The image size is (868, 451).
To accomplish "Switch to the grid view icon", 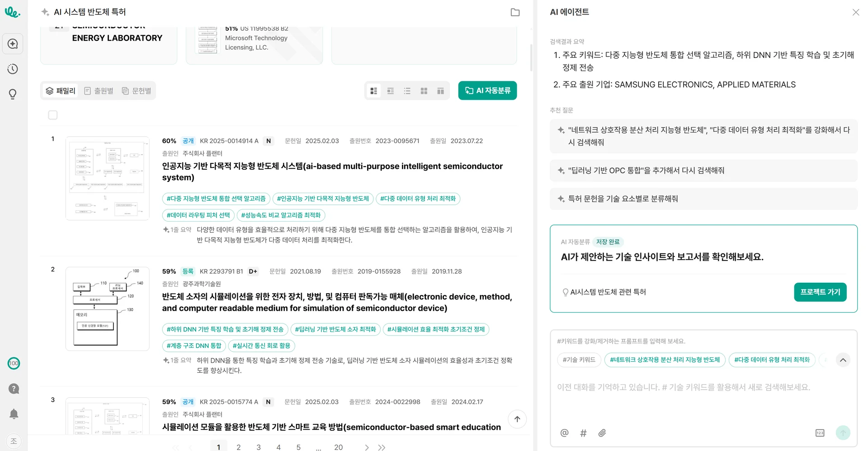I will click(x=424, y=91).
